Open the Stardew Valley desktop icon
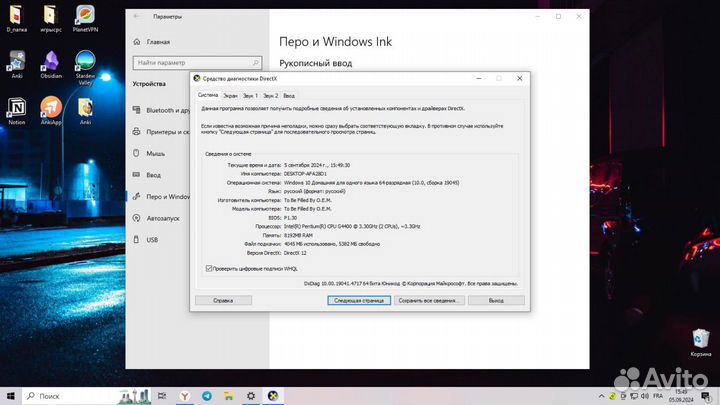The width and height of the screenshot is (720, 405). click(86, 62)
